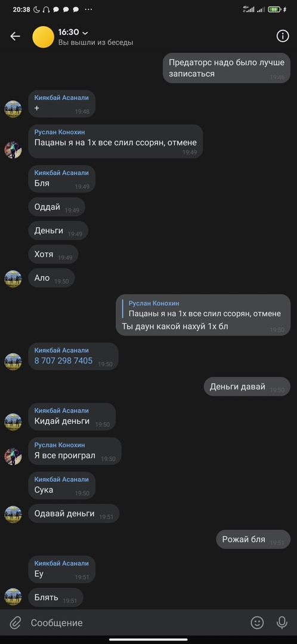
Task: Tap Руслан Конохин's avatar beside 'Я все проиграл'
Action: [13, 456]
